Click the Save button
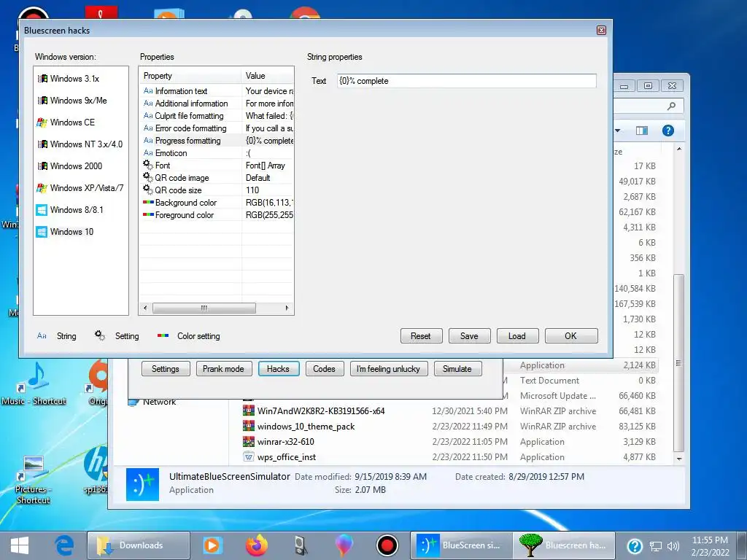 point(469,335)
